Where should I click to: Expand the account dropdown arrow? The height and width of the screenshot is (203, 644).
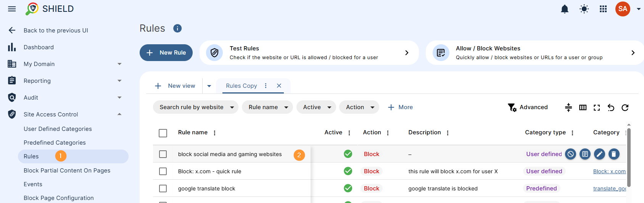(x=638, y=9)
